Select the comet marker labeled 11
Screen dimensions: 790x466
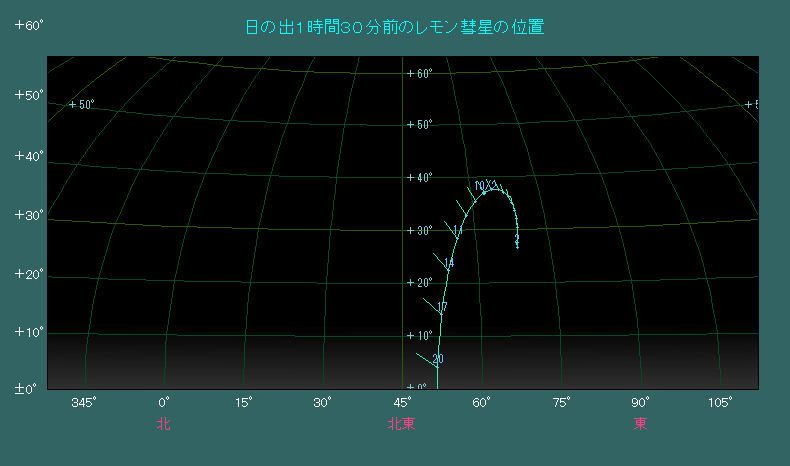457,231
